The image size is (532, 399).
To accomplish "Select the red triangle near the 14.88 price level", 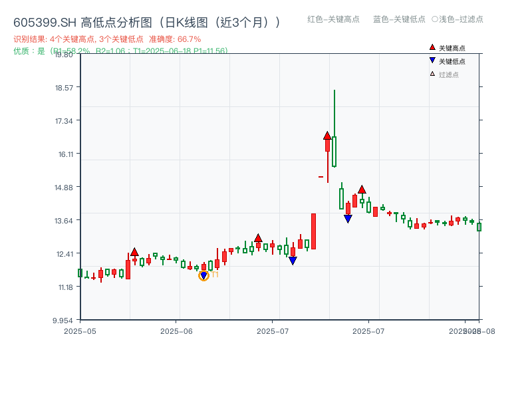I will coord(361,189).
